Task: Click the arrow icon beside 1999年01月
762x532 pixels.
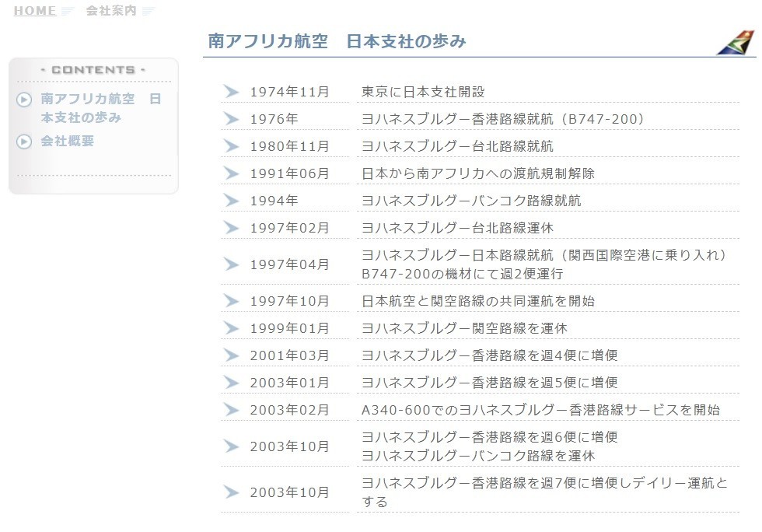Action: click(x=232, y=328)
